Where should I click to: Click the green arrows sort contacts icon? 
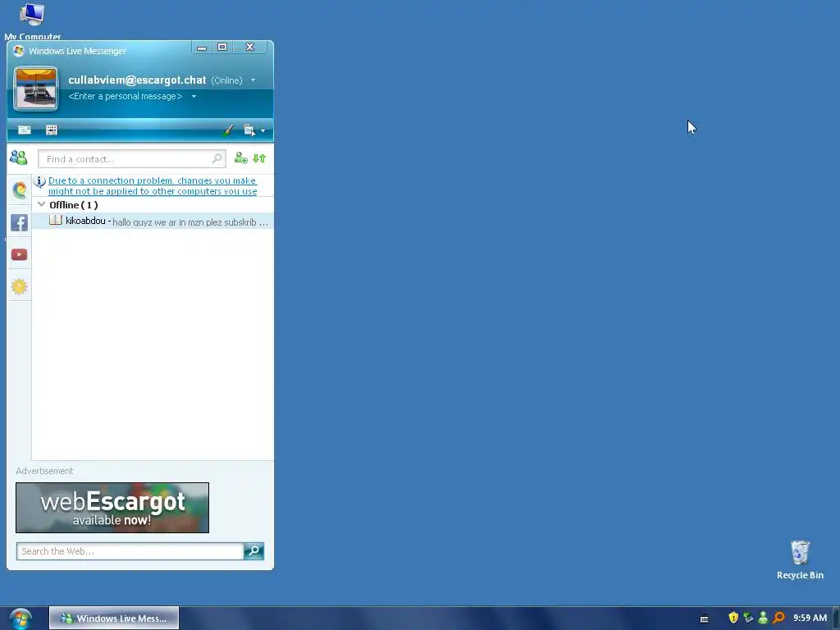pyautogui.click(x=259, y=158)
